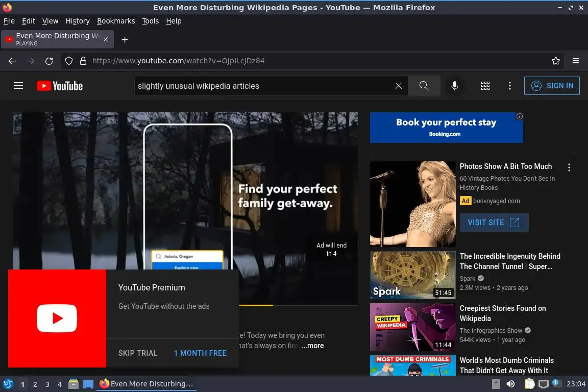
Task: Start voice search with the microphone icon
Action: coord(454,86)
